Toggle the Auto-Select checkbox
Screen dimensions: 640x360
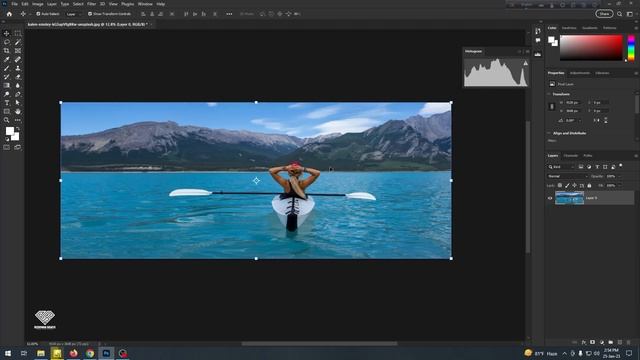[38, 14]
